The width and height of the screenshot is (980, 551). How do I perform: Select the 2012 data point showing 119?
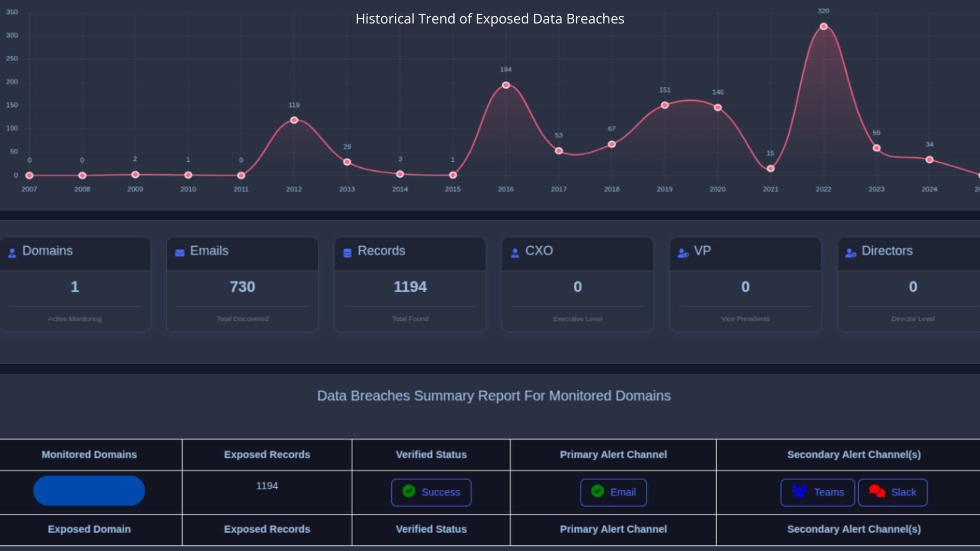294,120
